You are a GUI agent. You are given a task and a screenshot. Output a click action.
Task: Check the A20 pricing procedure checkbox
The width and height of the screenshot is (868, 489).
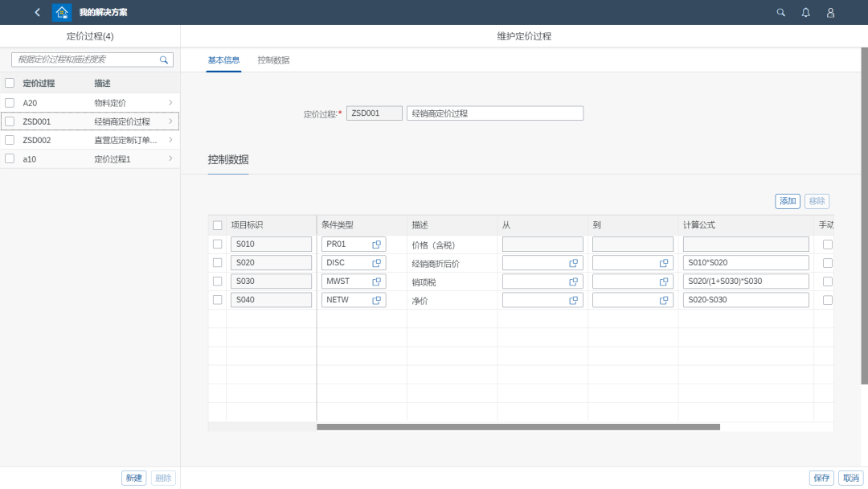[10, 103]
